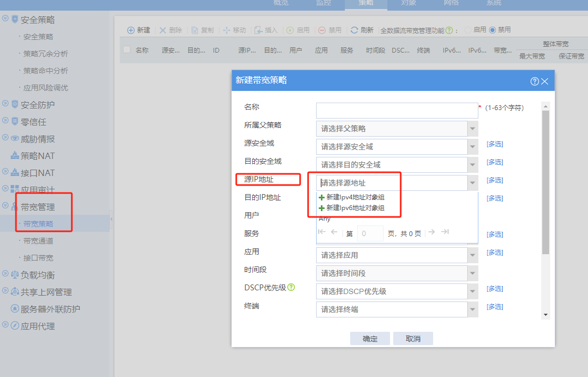Click the previous page arrow in pager
The image size is (588, 377).
334,232
